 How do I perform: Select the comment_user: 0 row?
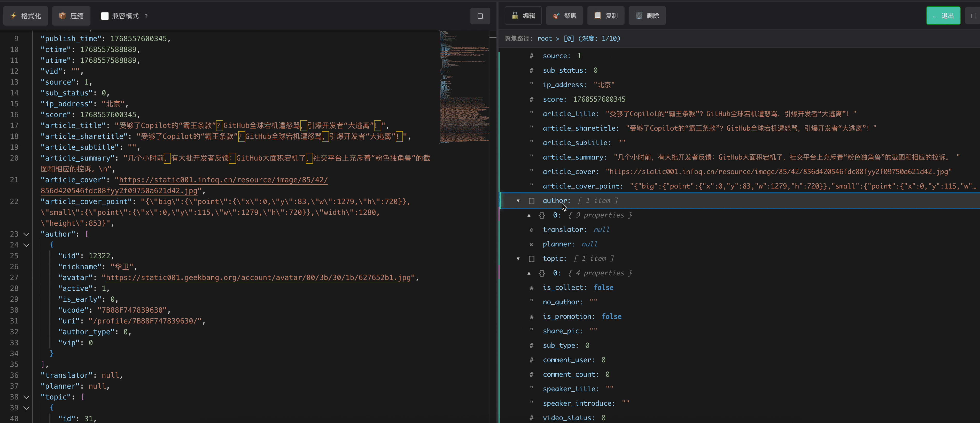(740, 360)
